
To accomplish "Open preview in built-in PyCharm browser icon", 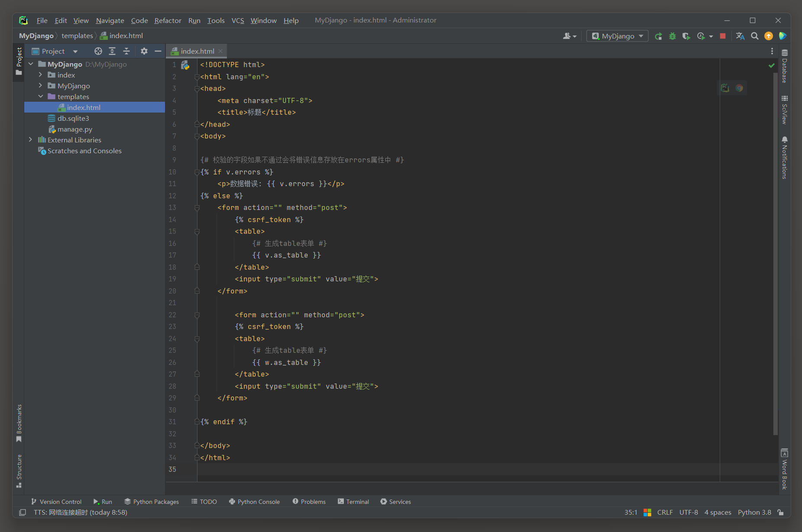I will tap(725, 88).
